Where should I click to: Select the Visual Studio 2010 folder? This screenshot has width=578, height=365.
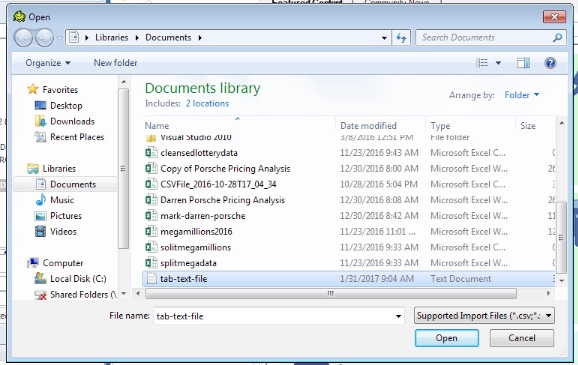click(x=196, y=138)
